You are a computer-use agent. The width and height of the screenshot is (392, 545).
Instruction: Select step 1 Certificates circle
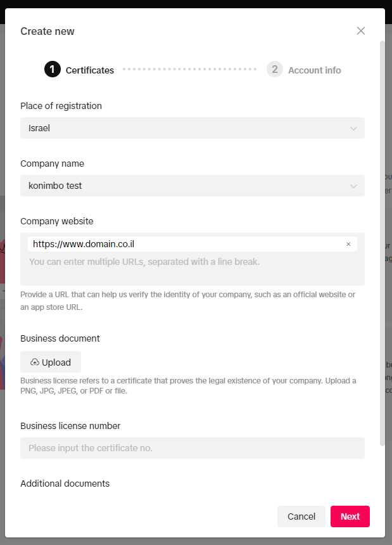pyautogui.click(x=53, y=70)
